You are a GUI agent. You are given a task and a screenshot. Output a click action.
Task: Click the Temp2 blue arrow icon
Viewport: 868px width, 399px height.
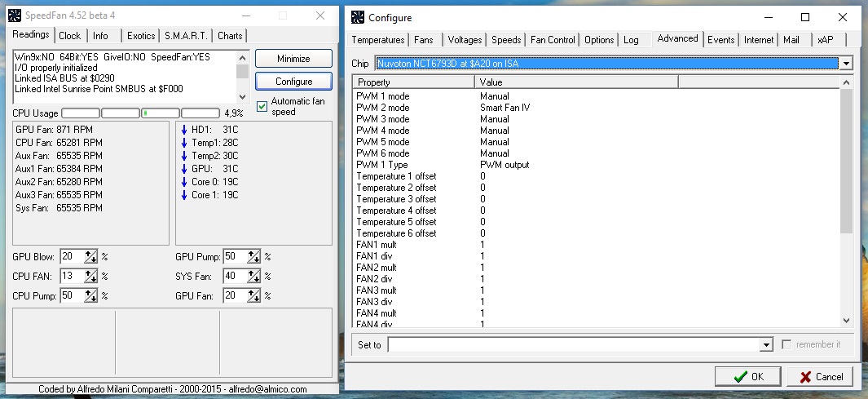184,156
